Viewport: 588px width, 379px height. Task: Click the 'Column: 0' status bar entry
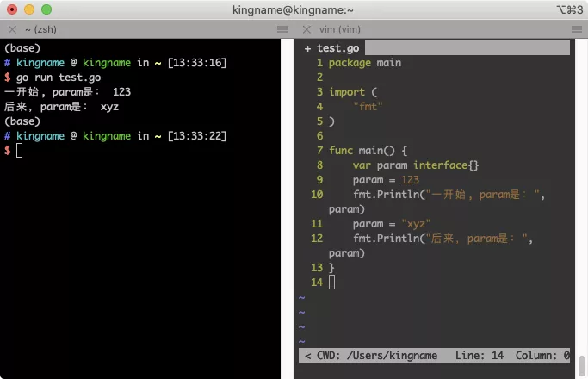(x=542, y=356)
